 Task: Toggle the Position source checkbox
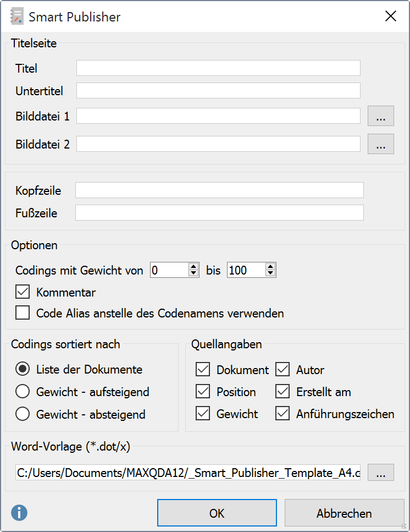pyautogui.click(x=203, y=392)
